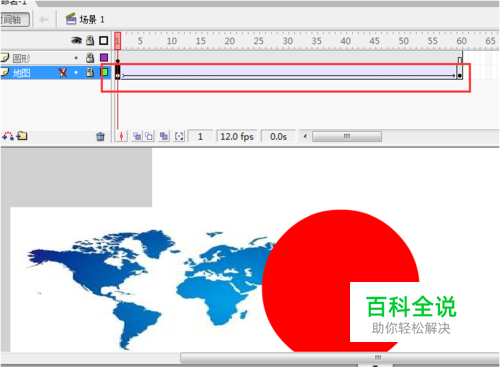Select end keyframe of 地图 layer tween

point(460,72)
